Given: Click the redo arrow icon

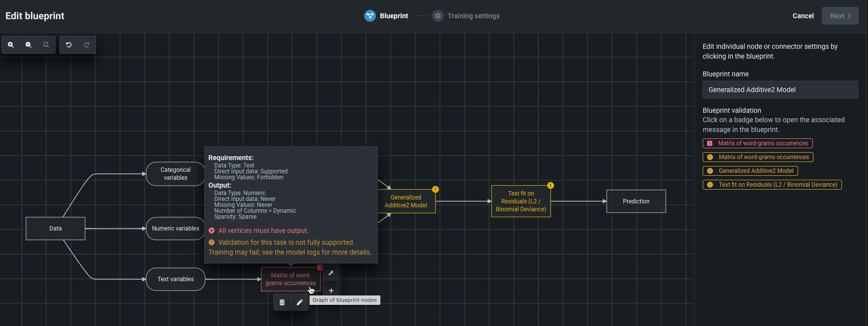Looking at the screenshot, I should (87, 45).
